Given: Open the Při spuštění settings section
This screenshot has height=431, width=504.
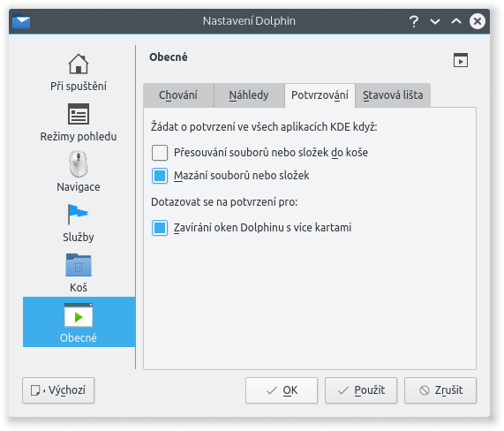Looking at the screenshot, I should (x=79, y=72).
